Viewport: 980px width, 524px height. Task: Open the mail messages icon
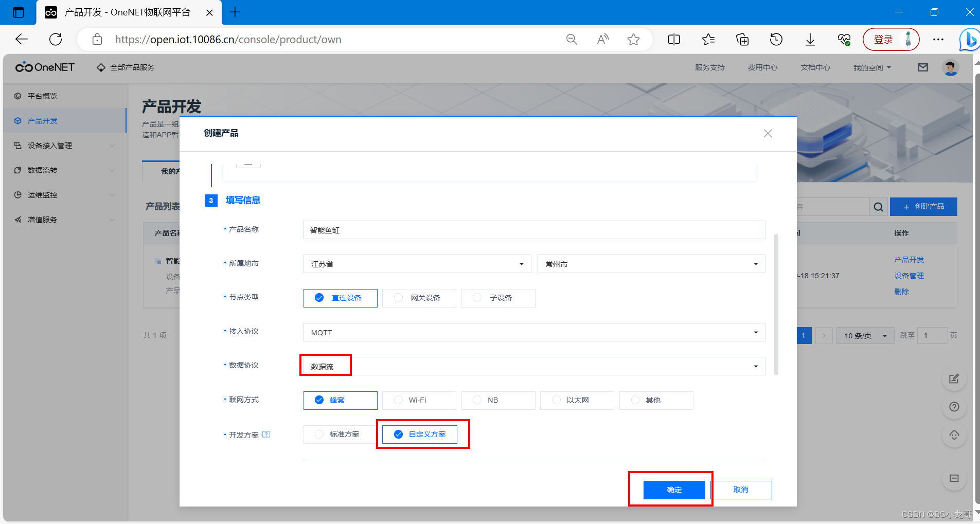923,67
